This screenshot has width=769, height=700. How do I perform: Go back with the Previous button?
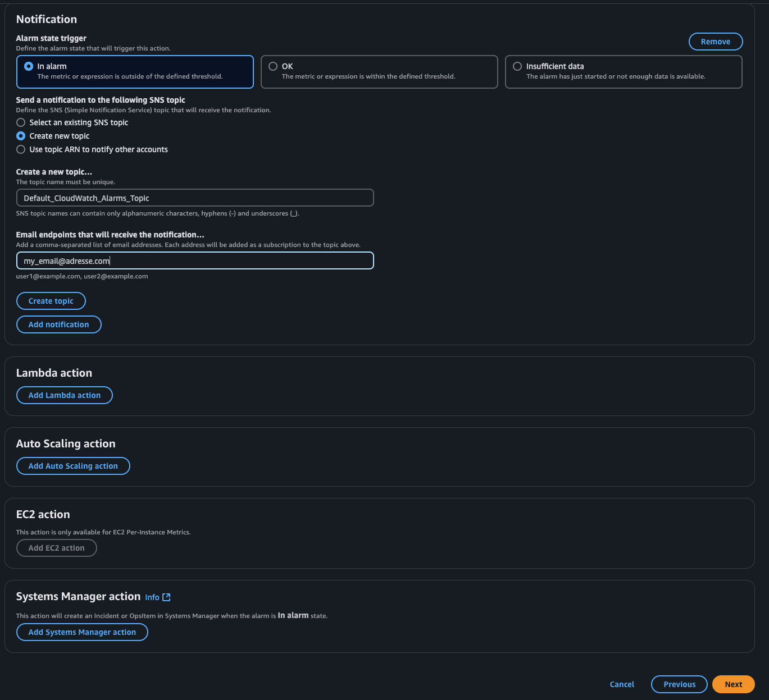[x=679, y=684]
